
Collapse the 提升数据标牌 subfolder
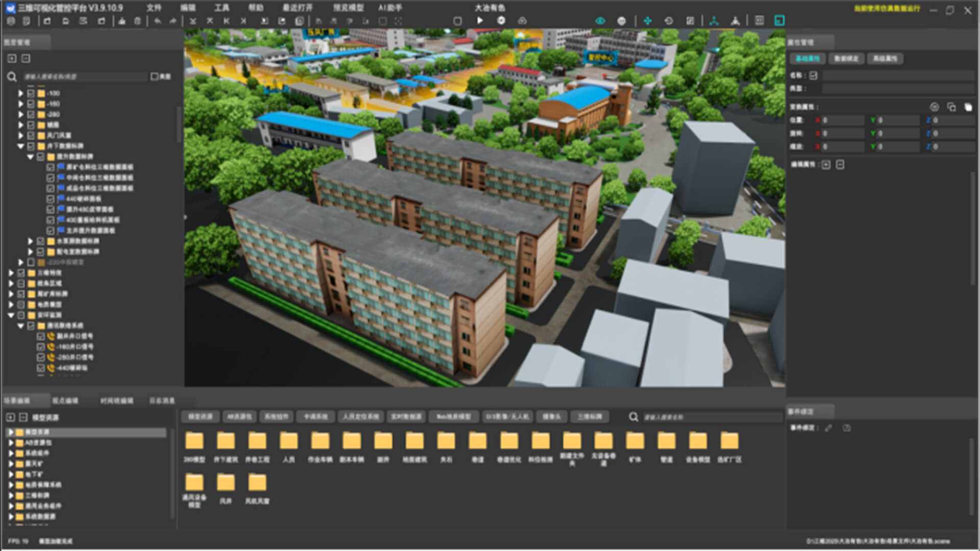point(30,157)
